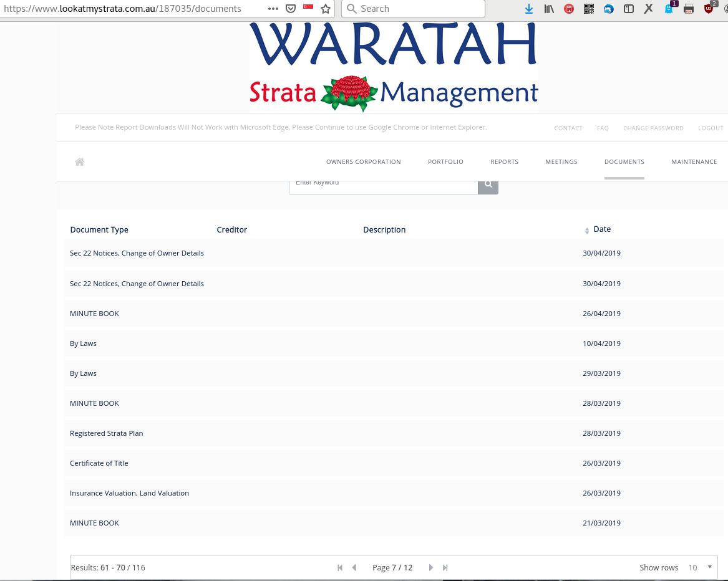
Task: Open the FAQ link
Action: 603,128
